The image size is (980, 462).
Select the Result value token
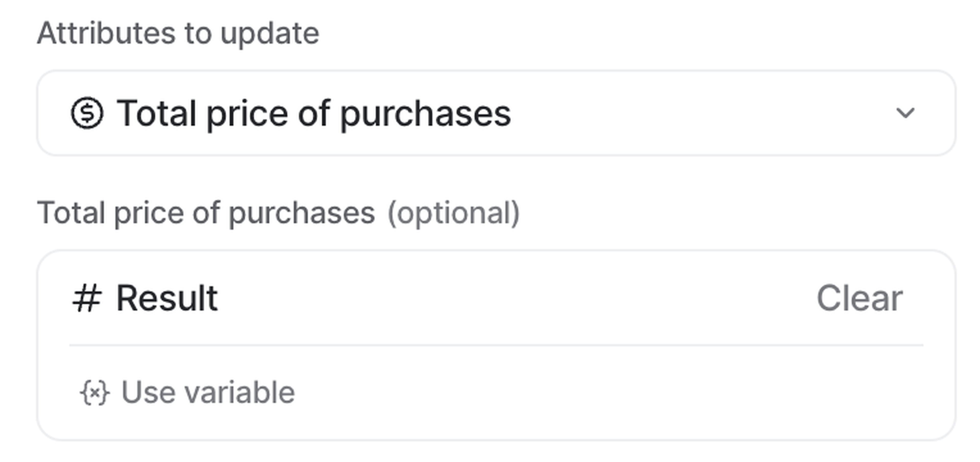pyautogui.click(x=167, y=298)
